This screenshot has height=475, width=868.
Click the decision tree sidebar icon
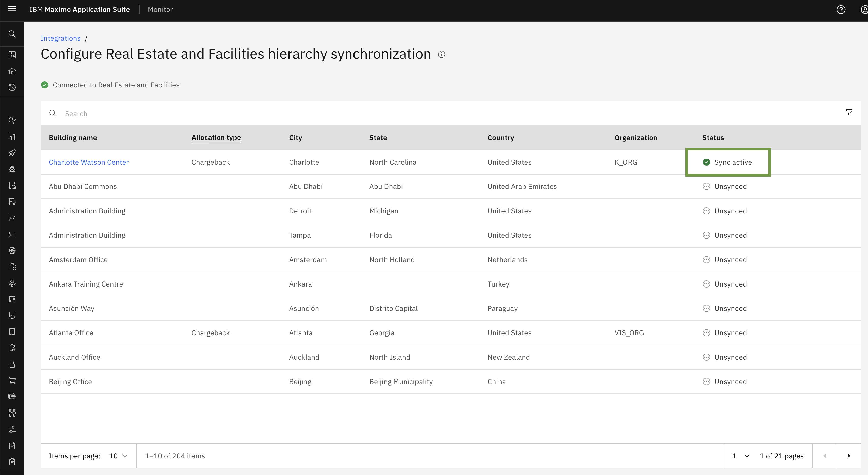[12, 283]
